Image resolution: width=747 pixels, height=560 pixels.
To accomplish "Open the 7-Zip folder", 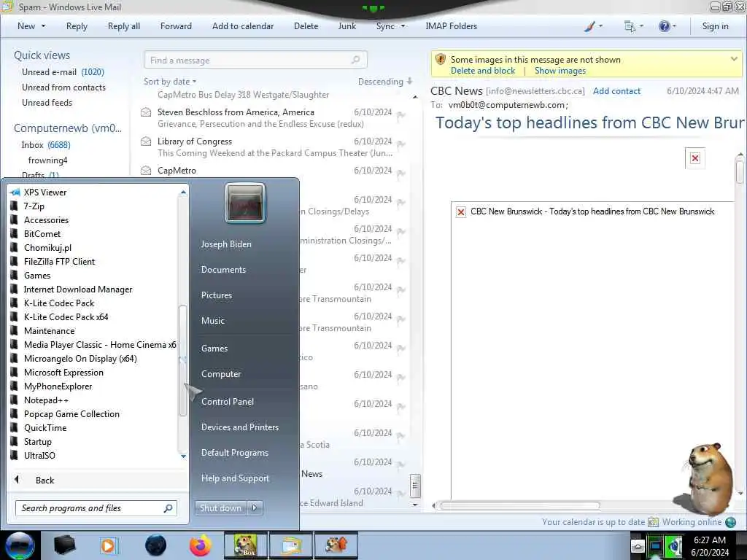I will (x=34, y=206).
